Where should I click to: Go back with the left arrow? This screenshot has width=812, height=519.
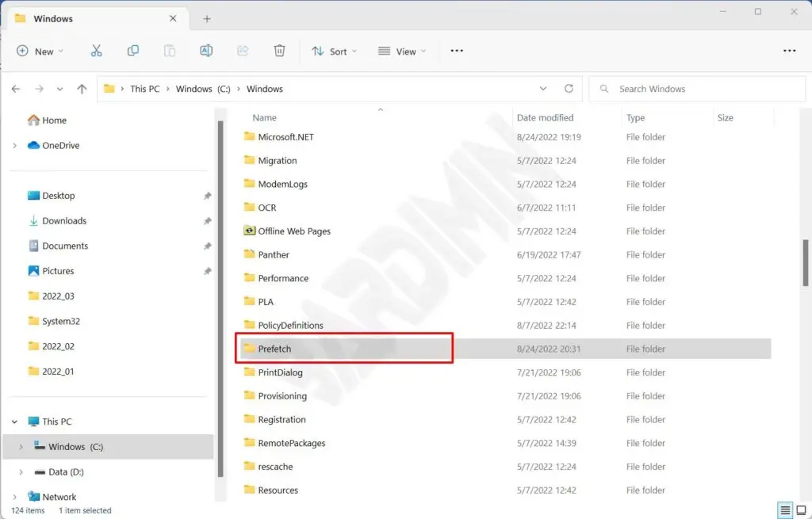coord(16,89)
